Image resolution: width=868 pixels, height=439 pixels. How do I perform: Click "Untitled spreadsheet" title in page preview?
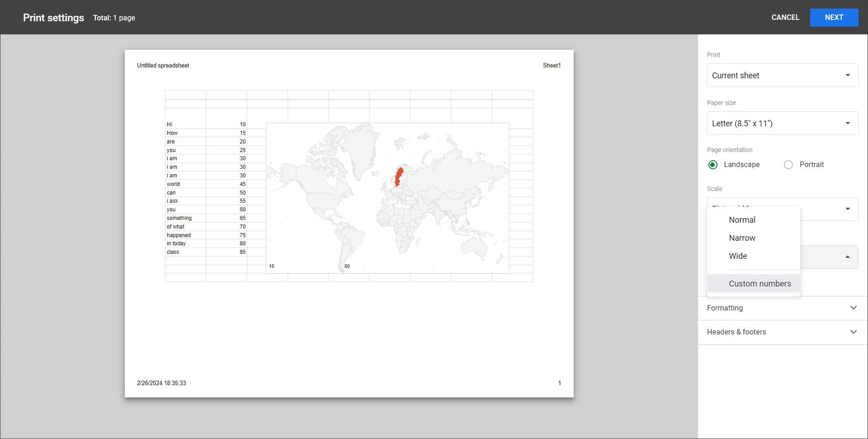pyautogui.click(x=163, y=66)
